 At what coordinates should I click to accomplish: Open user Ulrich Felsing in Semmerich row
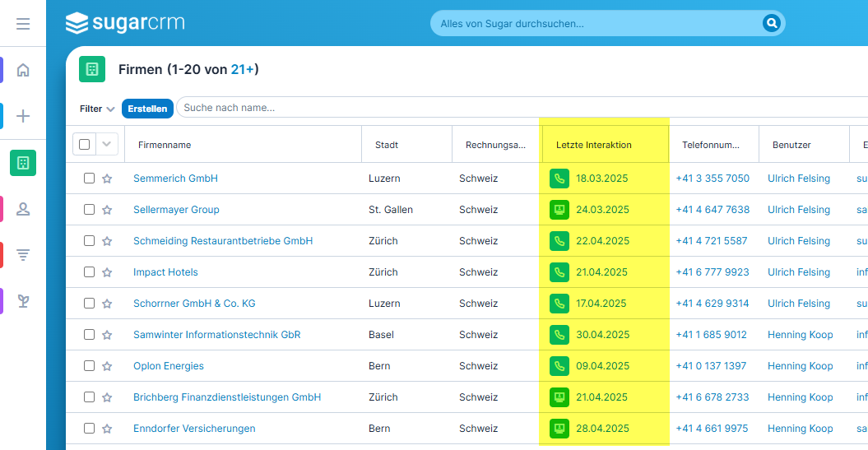(x=799, y=179)
